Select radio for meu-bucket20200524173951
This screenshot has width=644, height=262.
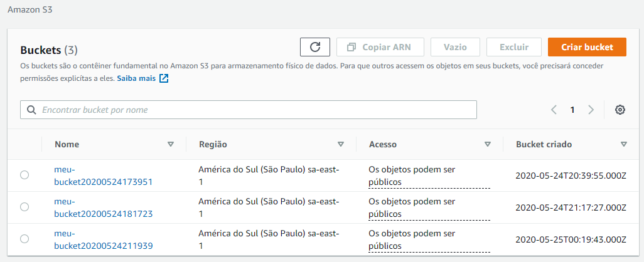coord(24,175)
